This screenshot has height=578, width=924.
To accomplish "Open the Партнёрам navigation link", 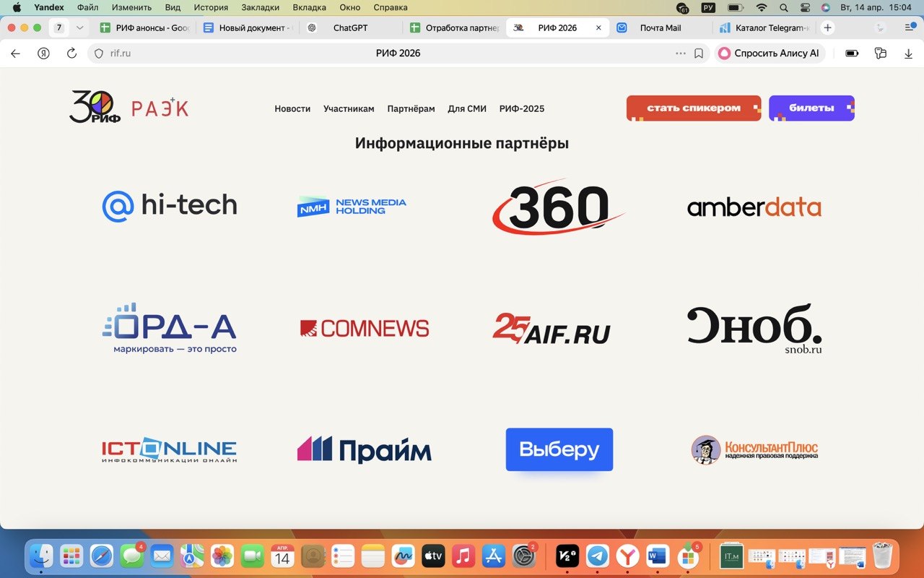I will (411, 109).
